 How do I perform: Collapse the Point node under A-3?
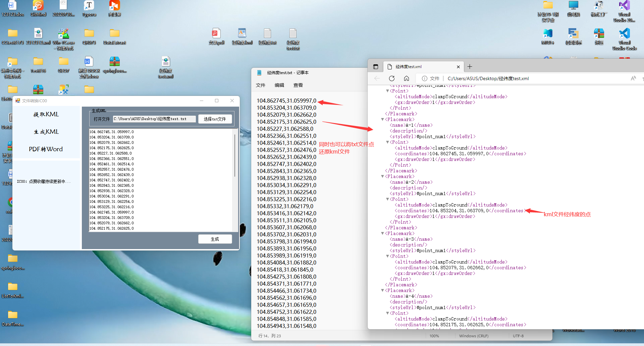point(387,256)
